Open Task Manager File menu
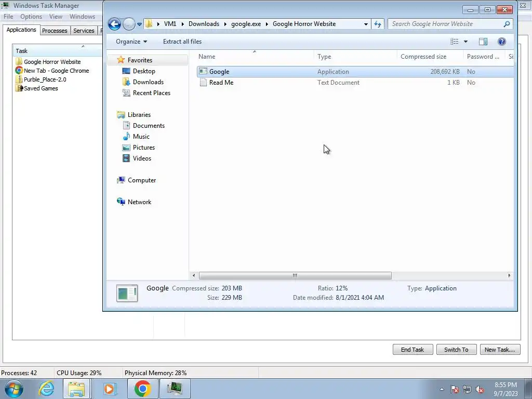 (8, 16)
